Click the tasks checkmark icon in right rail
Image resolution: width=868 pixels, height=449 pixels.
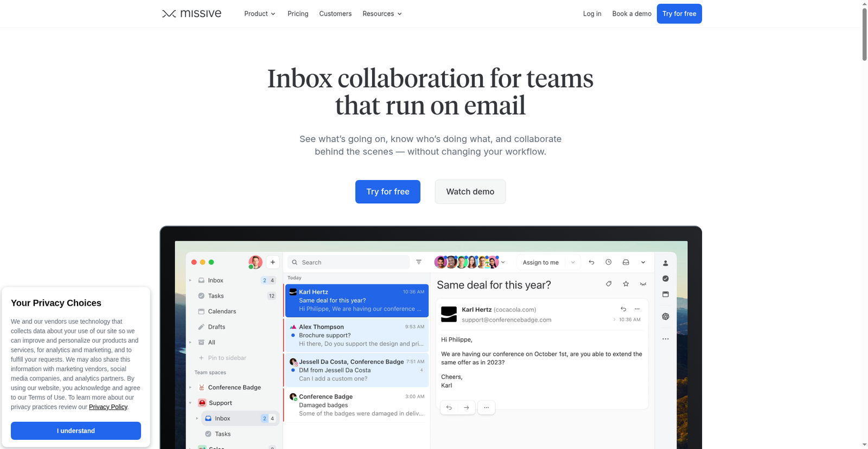click(x=666, y=279)
